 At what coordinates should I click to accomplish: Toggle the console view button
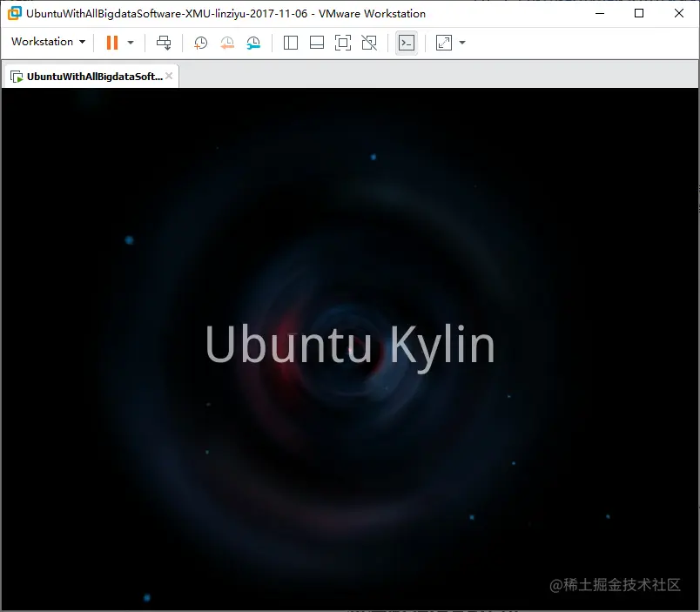(x=407, y=43)
